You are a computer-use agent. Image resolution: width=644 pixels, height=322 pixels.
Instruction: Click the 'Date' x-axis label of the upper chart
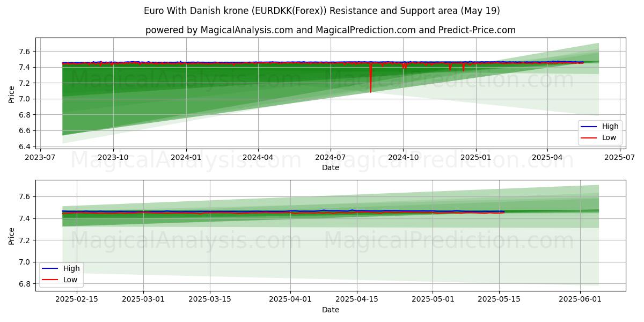click(x=331, y=167)
